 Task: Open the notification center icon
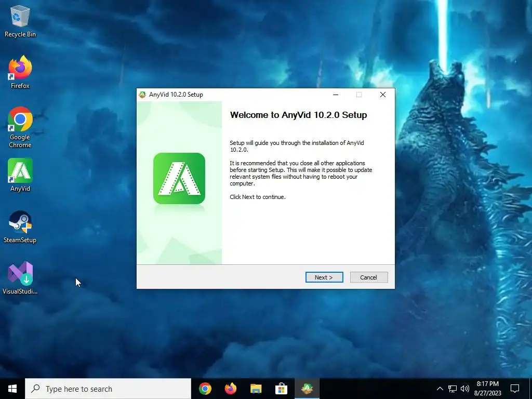[x=515, y=389]
